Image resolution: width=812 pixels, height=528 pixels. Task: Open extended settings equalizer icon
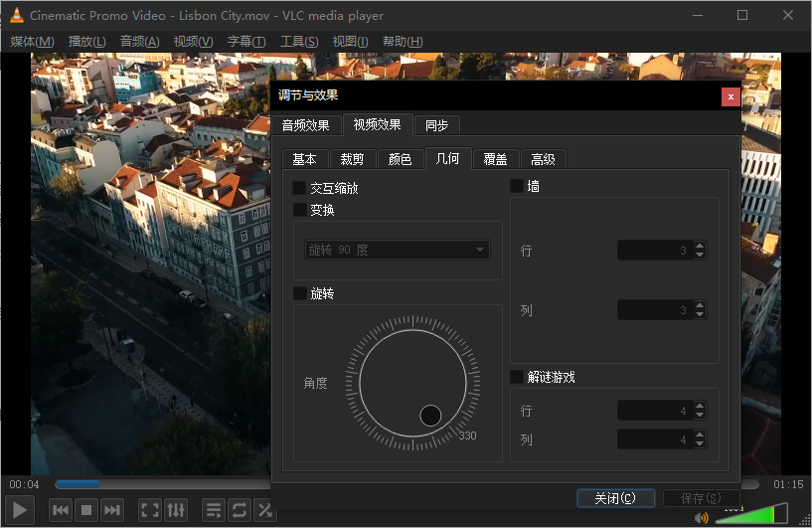coord(176,510)
